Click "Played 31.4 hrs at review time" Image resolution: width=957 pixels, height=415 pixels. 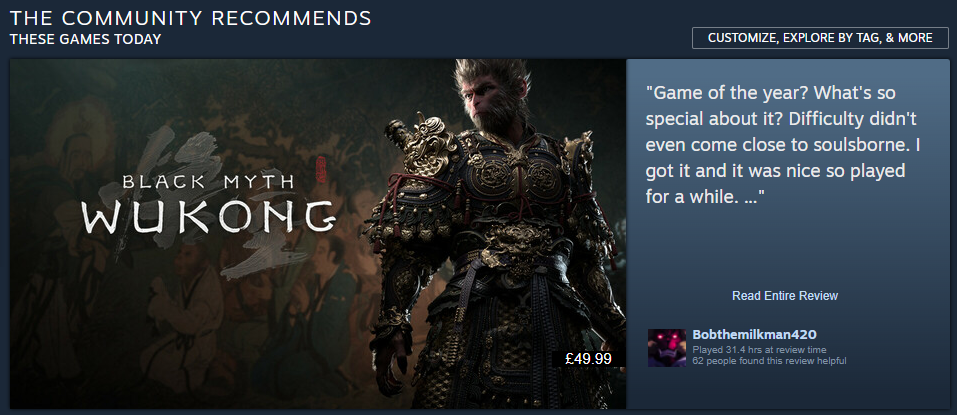coord(759,350)
